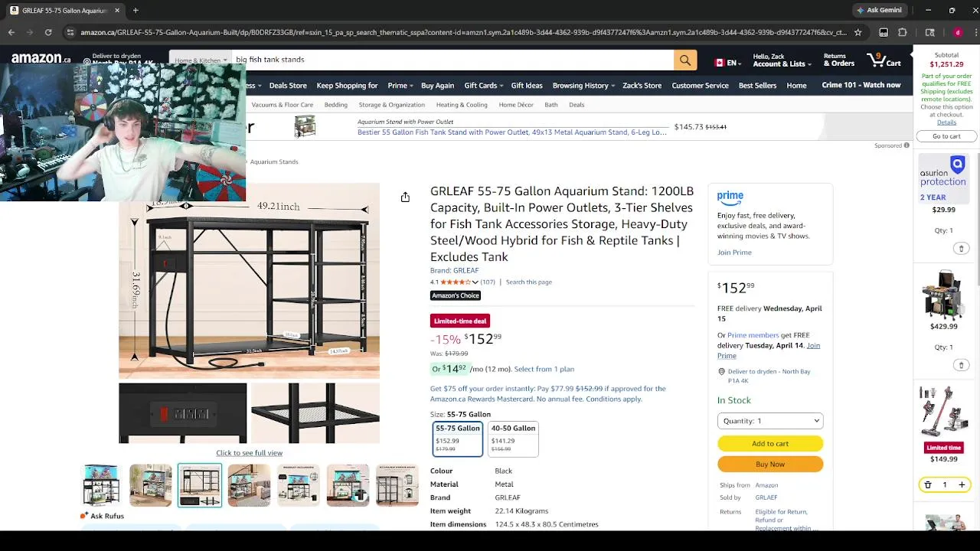Increase sidebar cart quantity with plus icon
The image size is (980, 551).
[962, 484]
